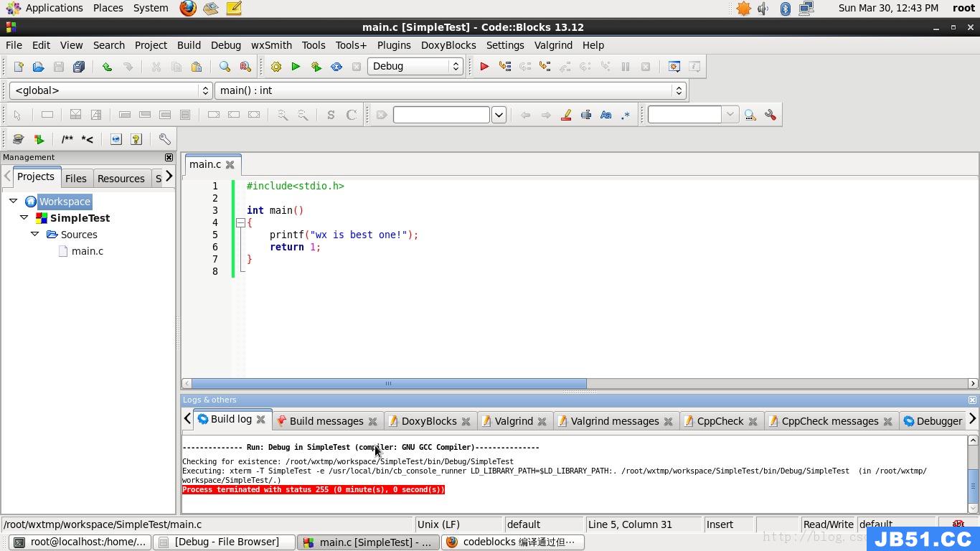Image resolution: width=980 pixels, height=551 pixels.
Task: Click the volume speaker tray icon
Action: tap(763, 9)
